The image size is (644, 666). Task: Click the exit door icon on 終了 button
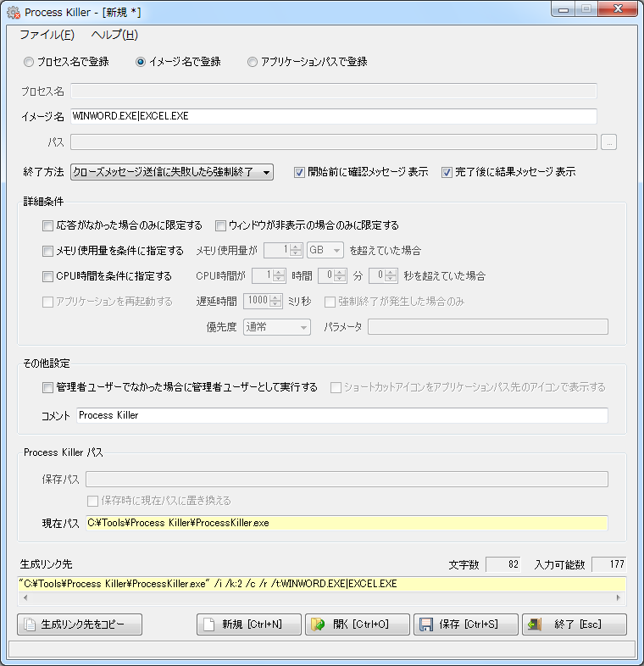[x=535, y=624]
